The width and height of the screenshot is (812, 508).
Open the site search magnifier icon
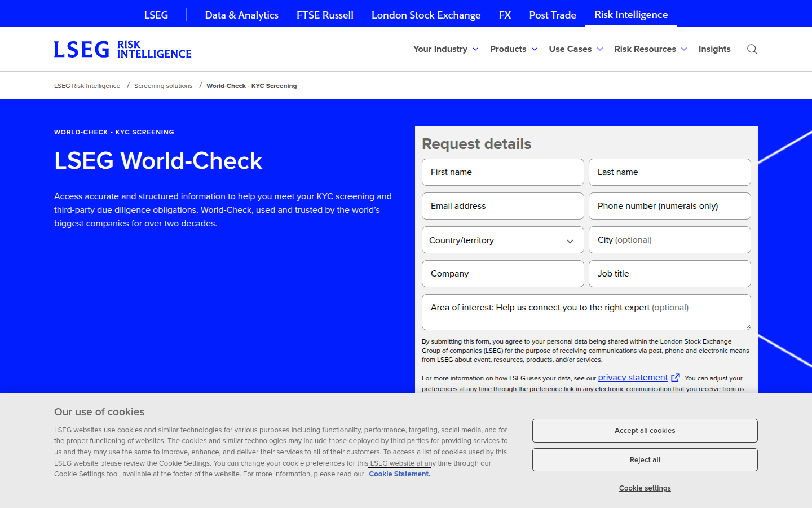(x=752, y=49)
